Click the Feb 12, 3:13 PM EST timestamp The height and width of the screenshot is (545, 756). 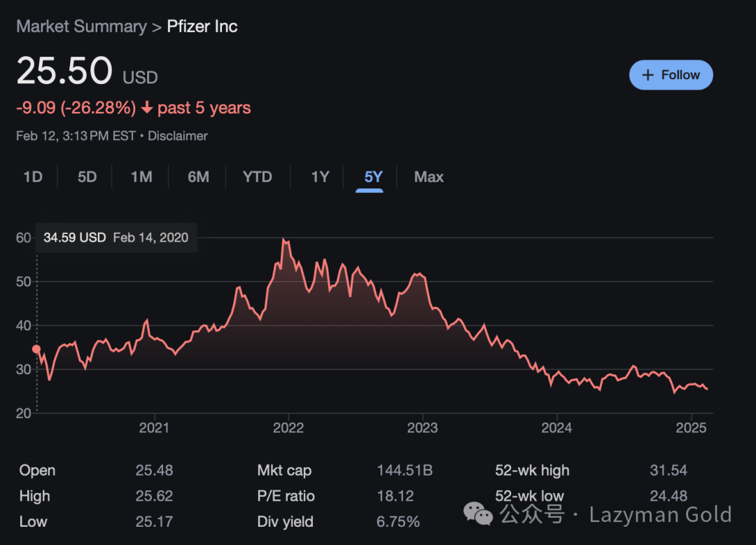(76, 136)
